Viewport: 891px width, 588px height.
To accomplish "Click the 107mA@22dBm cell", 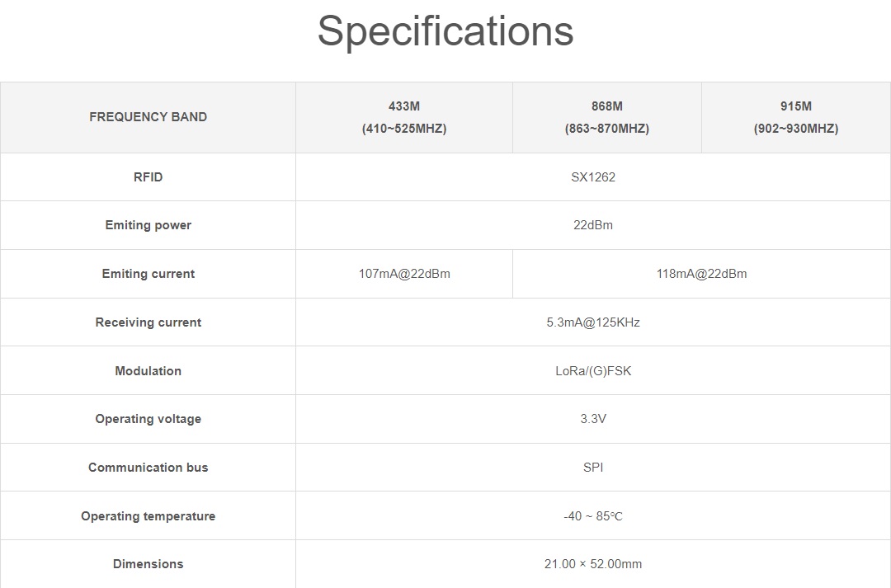I will pyautogui.click(x=404, y=274).
